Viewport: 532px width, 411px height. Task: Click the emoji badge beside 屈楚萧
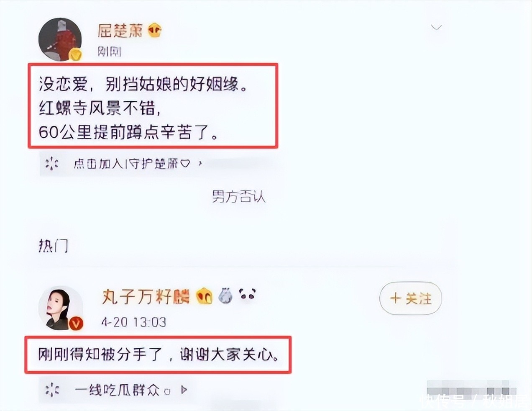pyautogui.click(x=154, y=31)
